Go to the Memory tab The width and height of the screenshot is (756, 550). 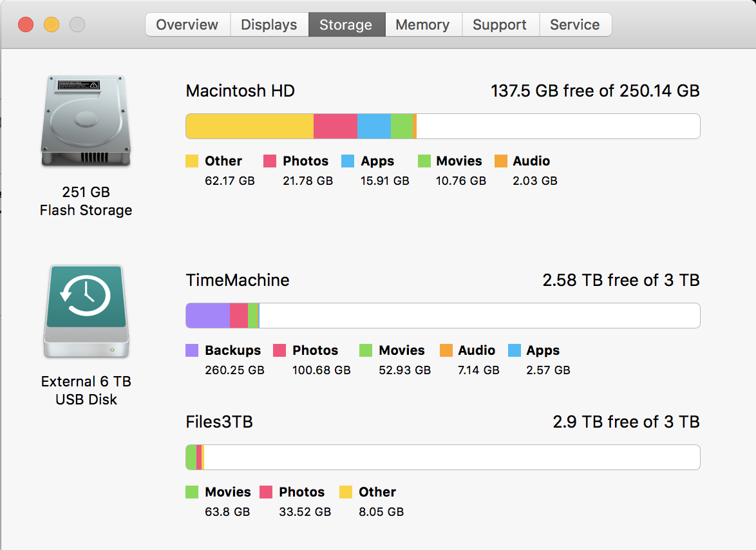(x=423, y=24)
